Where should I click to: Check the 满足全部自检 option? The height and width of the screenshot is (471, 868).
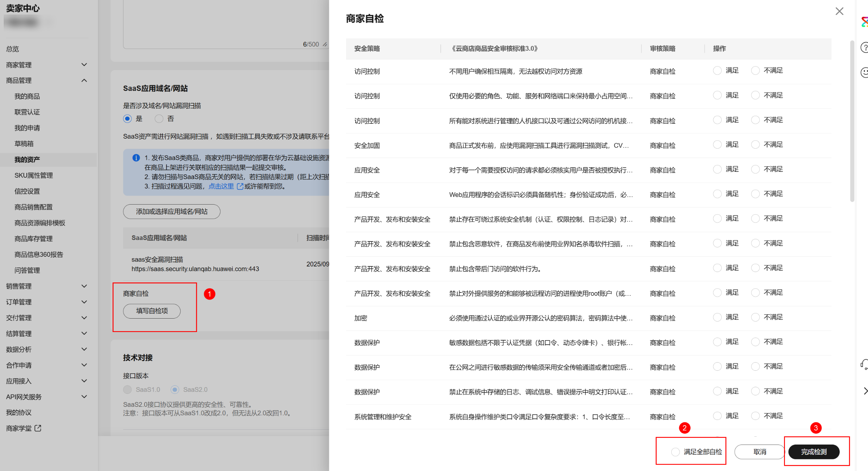[x=675, y=452]
